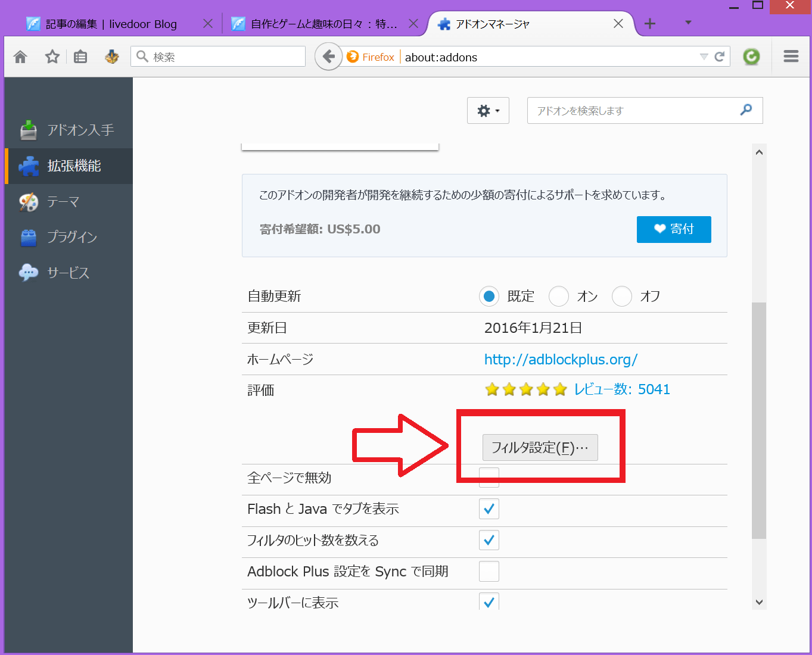Viewport: 812px width, 655px height.
Task: Click the 寄付 donate button
Action: pos(674,229)
